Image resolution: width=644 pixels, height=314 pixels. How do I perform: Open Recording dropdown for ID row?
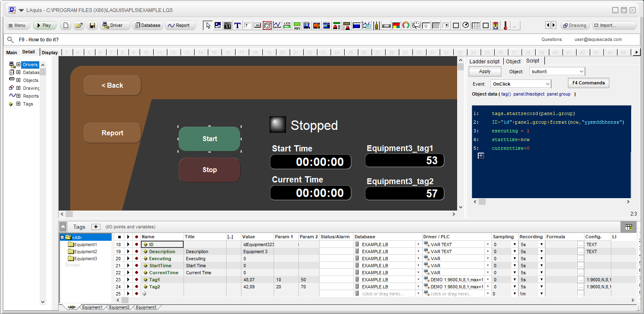tap(541, 244)
